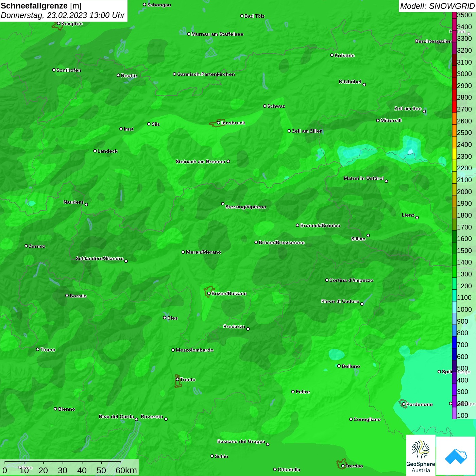Click the Zell am Ziller label

tap(307, 131)
